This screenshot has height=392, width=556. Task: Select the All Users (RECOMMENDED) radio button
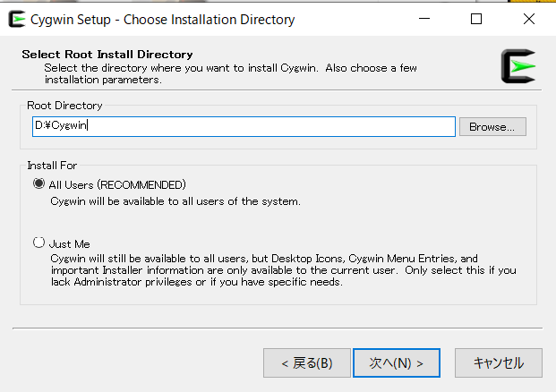[38, 184]
